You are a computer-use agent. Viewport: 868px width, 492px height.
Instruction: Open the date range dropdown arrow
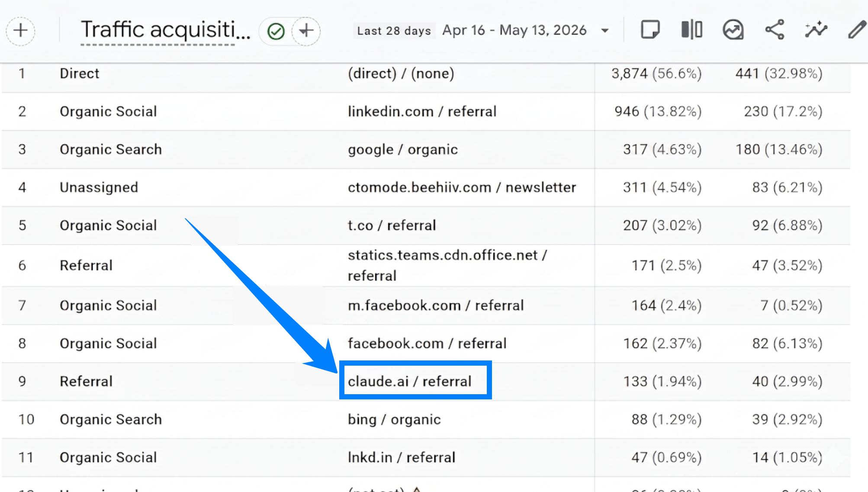[x=605, y=31]
